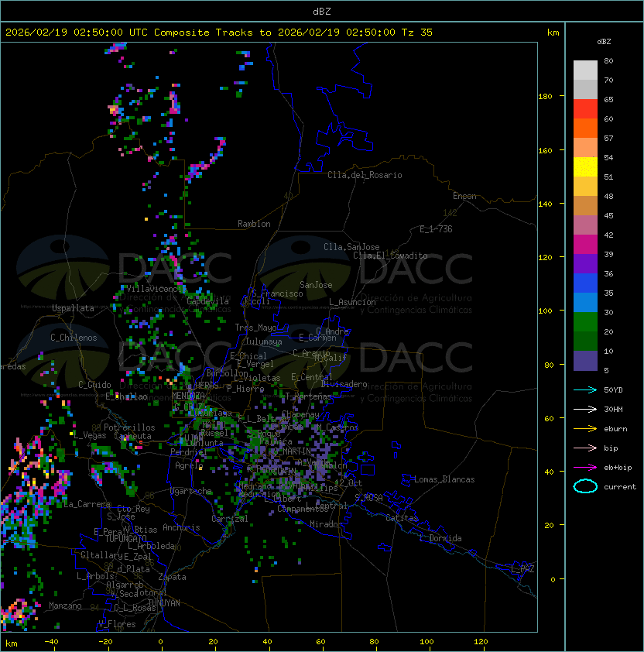Click the 'TUNUYAN' map label
The width and height of the screenshot is (644, 652).
pyautogui.click(x=164, y=603)
